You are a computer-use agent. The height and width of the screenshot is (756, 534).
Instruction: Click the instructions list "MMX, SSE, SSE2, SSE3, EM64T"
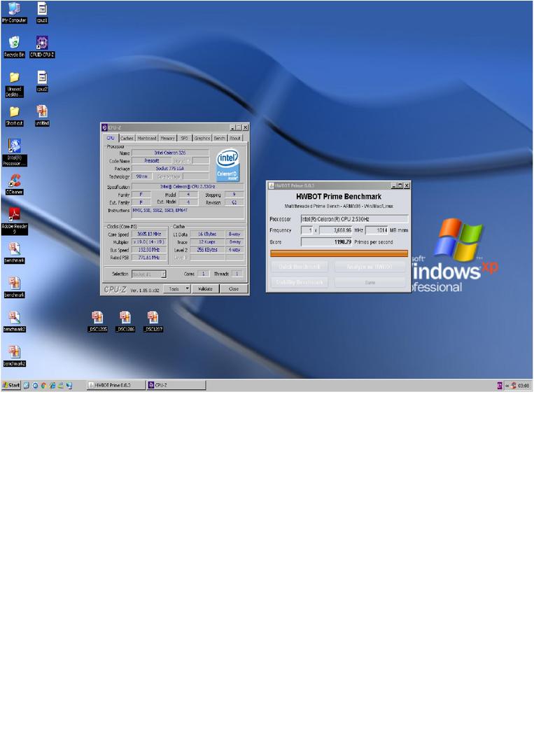(x=188, y=212)
